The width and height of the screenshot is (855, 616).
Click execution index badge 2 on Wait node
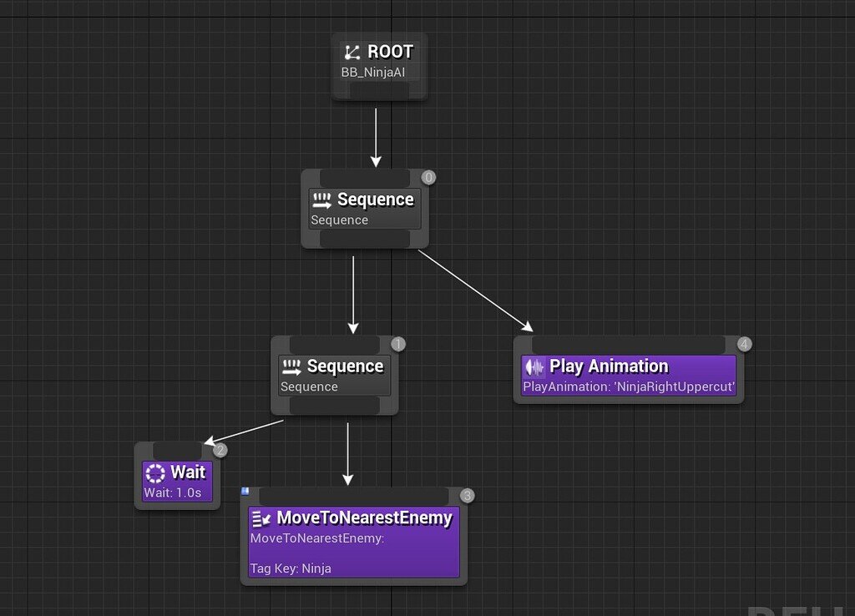[219, 449]
